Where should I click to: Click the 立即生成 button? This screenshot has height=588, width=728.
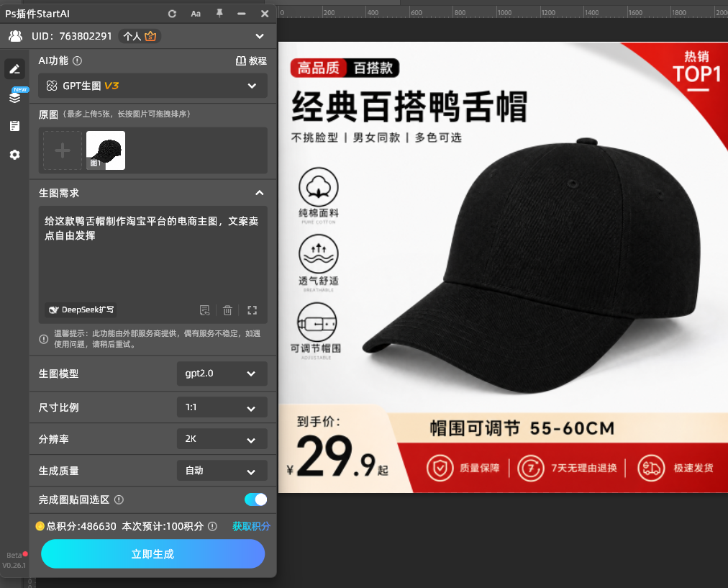tap(153, 553)
